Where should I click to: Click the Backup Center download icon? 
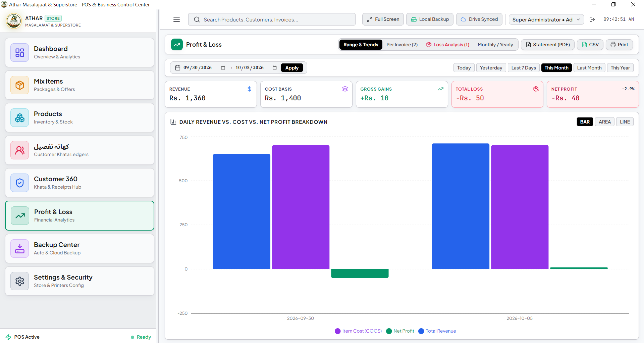(x=20, y=249)
